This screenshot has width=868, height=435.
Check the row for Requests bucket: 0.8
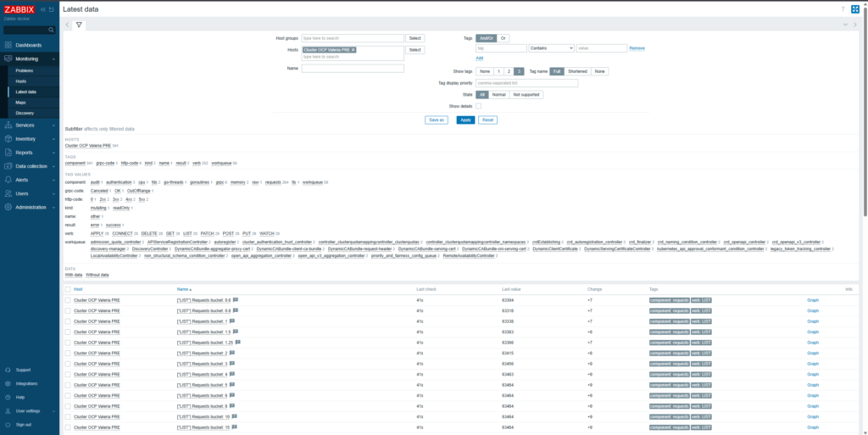(68, 310)
